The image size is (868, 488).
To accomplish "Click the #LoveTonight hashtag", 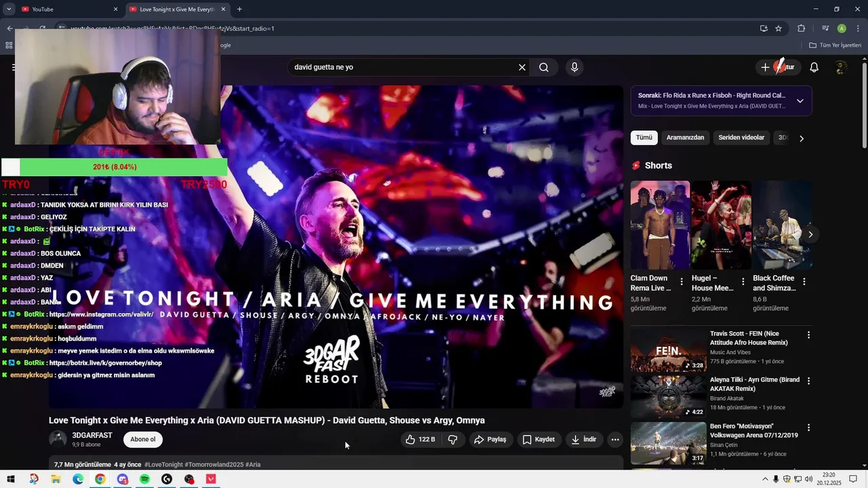I will coord(163,464).
